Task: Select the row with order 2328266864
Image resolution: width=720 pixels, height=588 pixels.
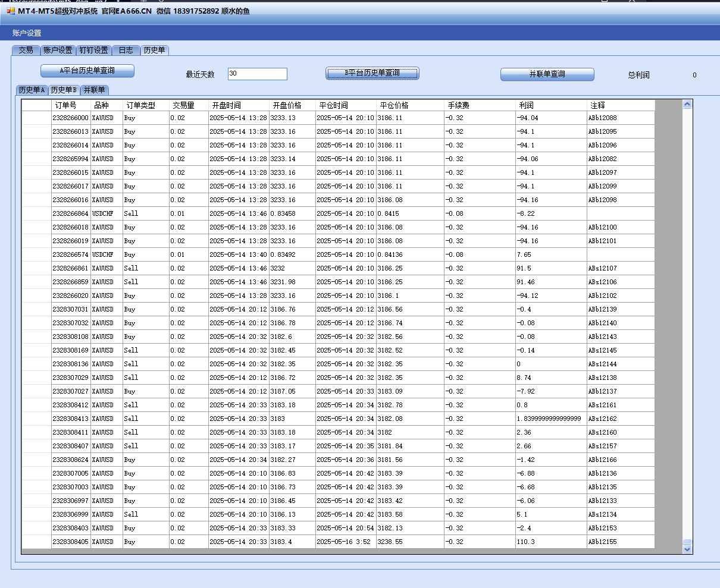Action: tap(71, 213)
